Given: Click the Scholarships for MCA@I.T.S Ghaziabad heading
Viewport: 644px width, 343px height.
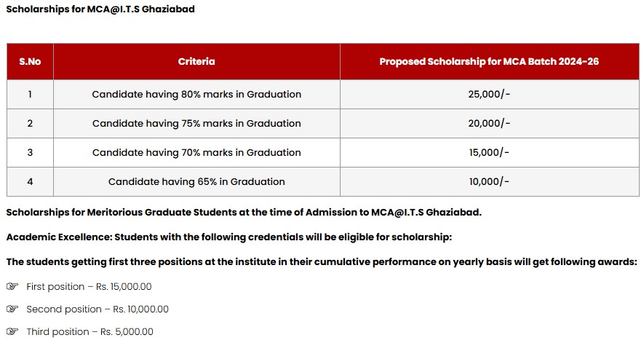Looking at the screenshot, I should point(100,9).
